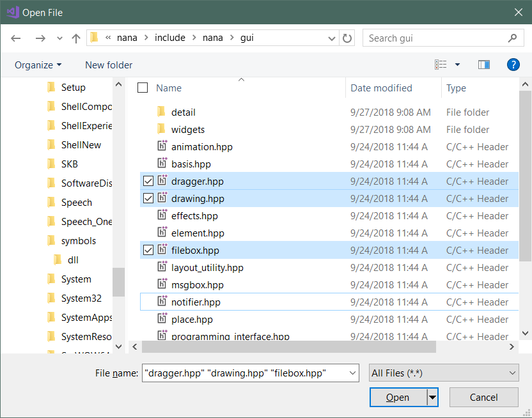532x418 pixels.
Task: Expand the File name combo box
Action: coord(352,373)
